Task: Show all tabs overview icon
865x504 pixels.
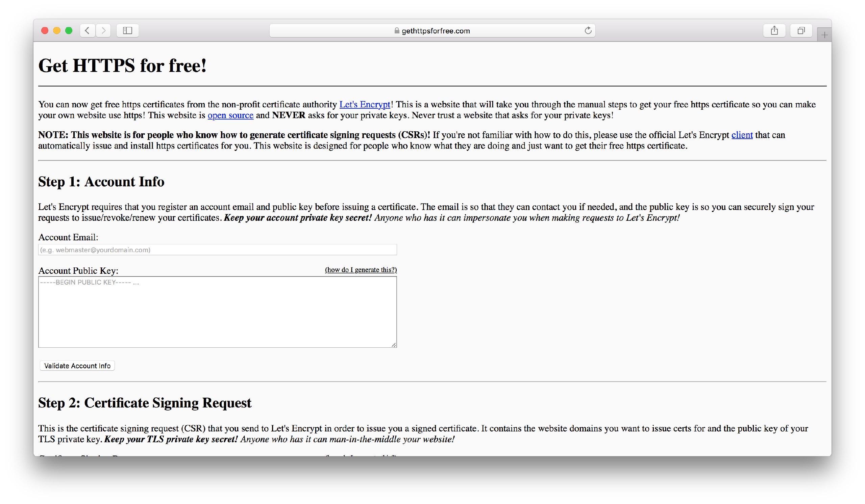Action: tap(801, 30)
